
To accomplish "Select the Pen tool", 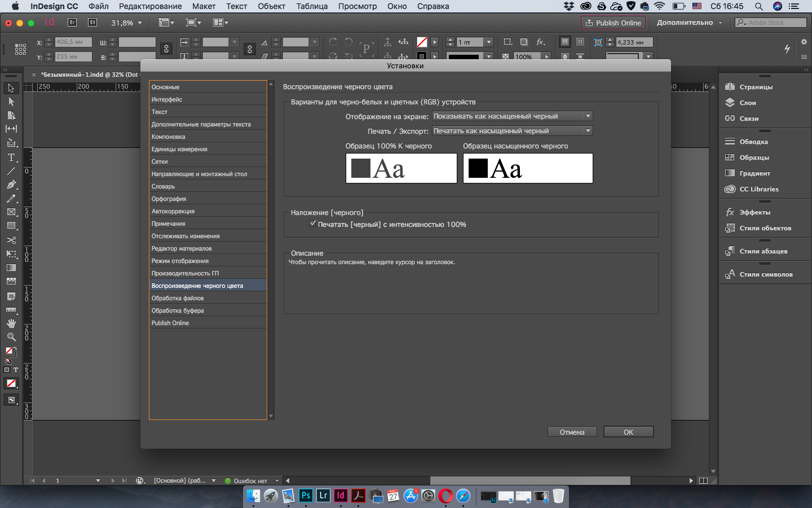I will (11, 185).
